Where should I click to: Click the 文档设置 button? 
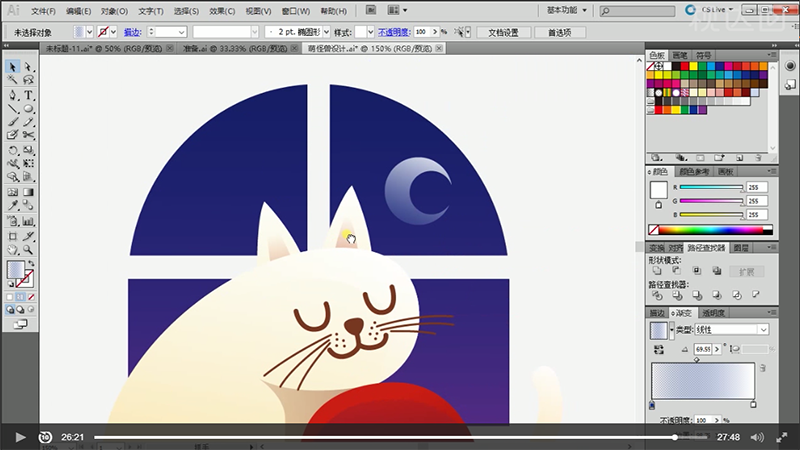coord(503,32)
